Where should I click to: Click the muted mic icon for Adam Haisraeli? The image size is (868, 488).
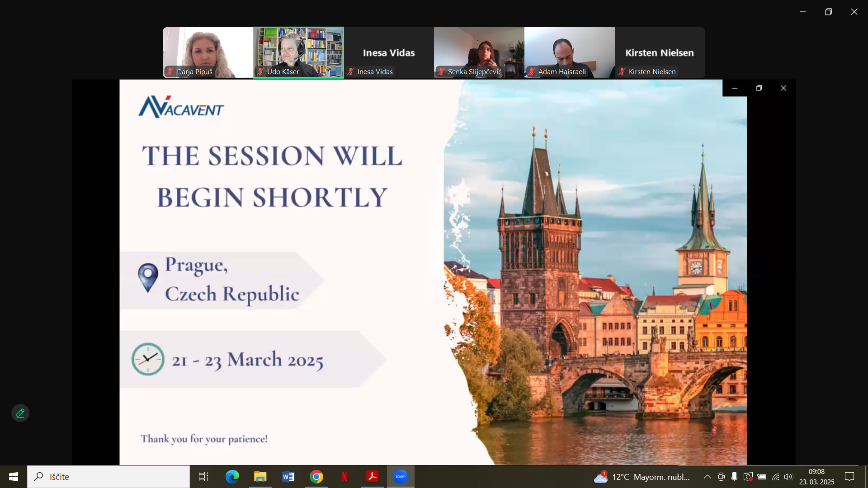[x=532, y=71]
